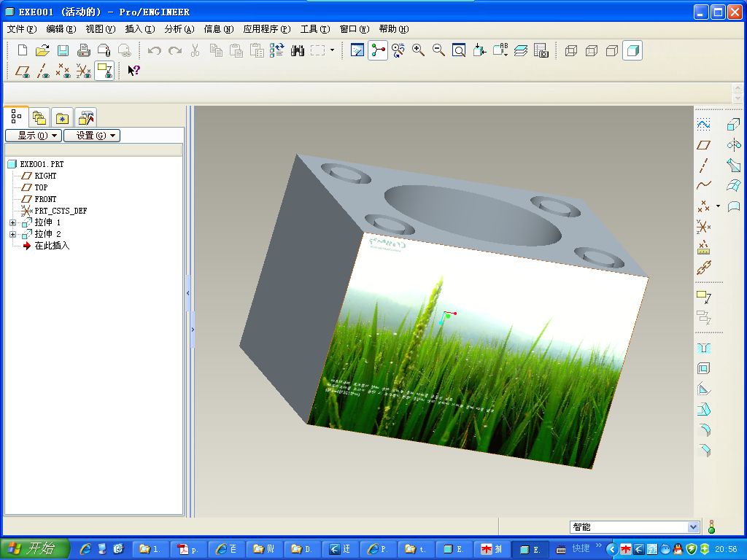This screenshot has height=560, width=747.
Task: Open the 设置(G) dropdown in model tree
Action: click(92, 136)
